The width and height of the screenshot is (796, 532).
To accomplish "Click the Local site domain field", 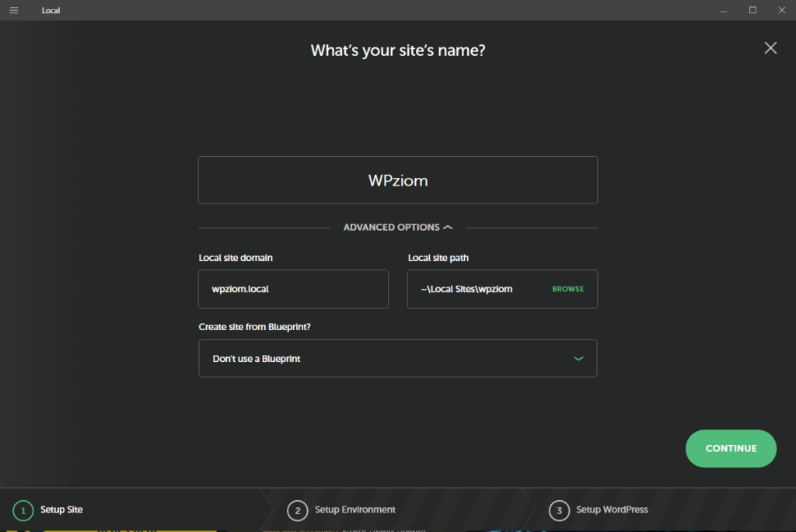I will (x=293, y=289).
